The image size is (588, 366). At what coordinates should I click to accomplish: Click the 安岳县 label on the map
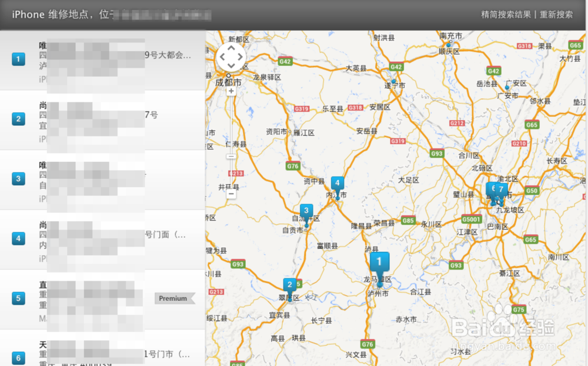coord(366,131)
